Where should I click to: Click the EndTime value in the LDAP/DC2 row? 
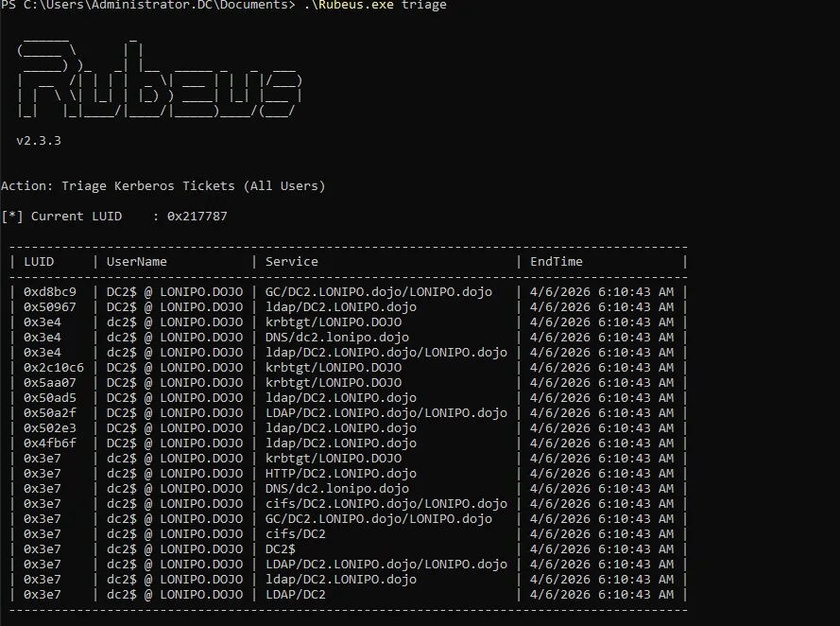coord(602,595)
